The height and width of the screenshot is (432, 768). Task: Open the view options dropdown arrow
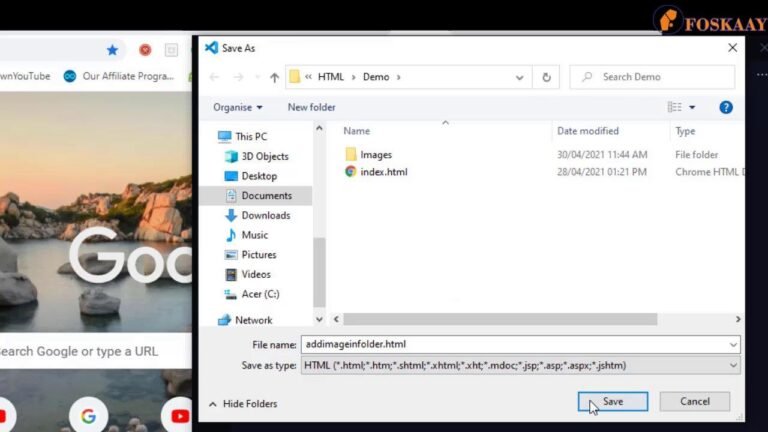tap(692, 107)
